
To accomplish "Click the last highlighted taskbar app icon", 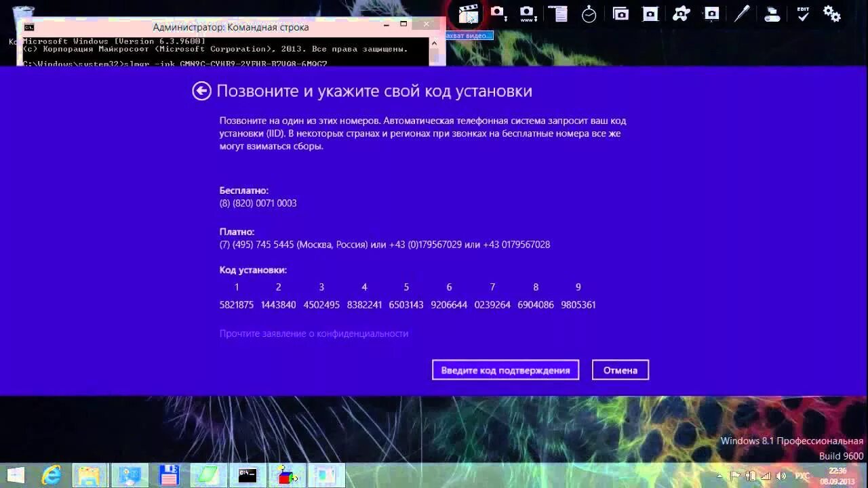I will (x=327, y=475).
